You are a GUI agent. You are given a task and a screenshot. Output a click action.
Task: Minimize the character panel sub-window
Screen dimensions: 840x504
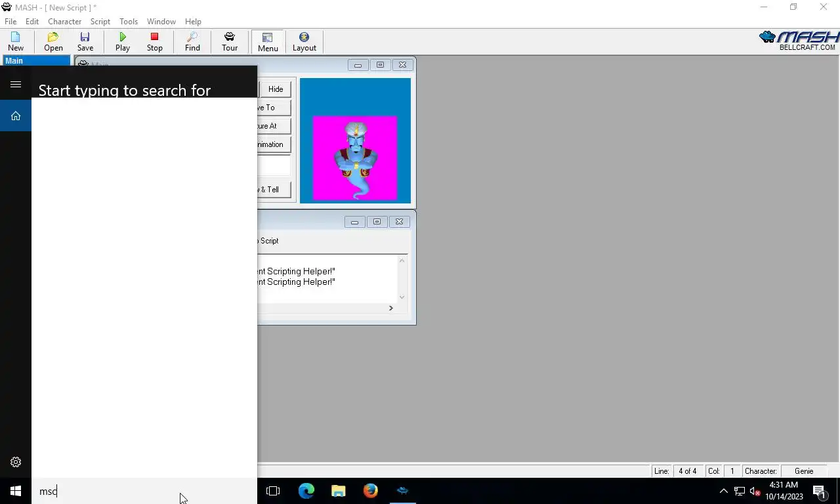click(x=358, y=65)
